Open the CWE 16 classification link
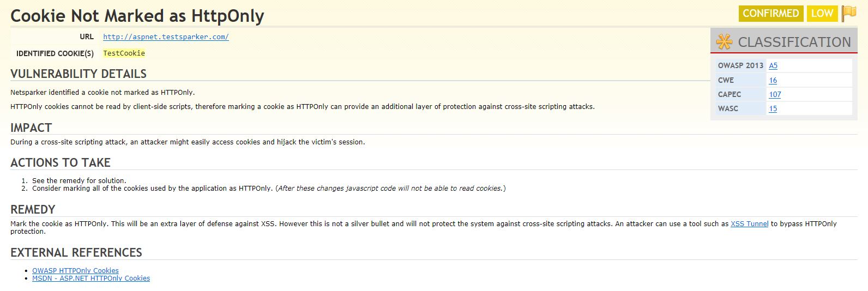The height and width of the screenshot is (291, 868). pos(773,80)
